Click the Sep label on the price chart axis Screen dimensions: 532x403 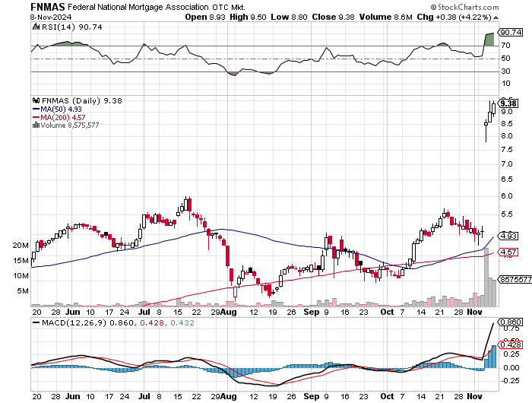(x=311, y=312)
